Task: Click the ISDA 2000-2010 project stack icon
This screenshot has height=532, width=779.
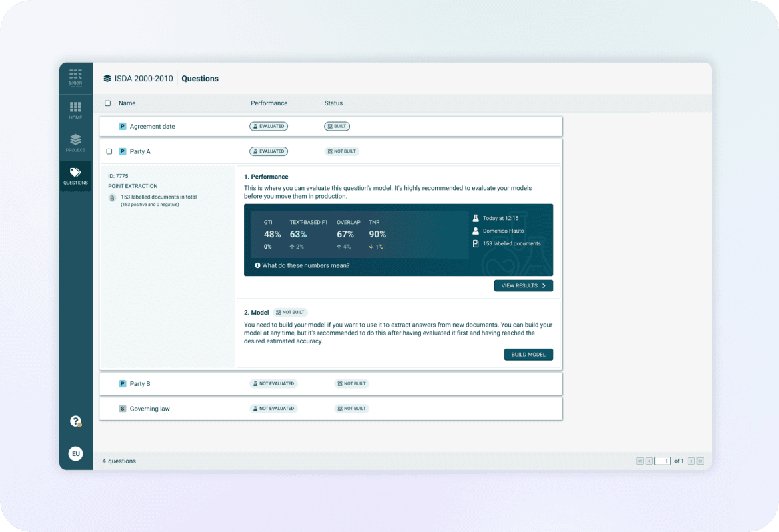Action: pos(107,79)
